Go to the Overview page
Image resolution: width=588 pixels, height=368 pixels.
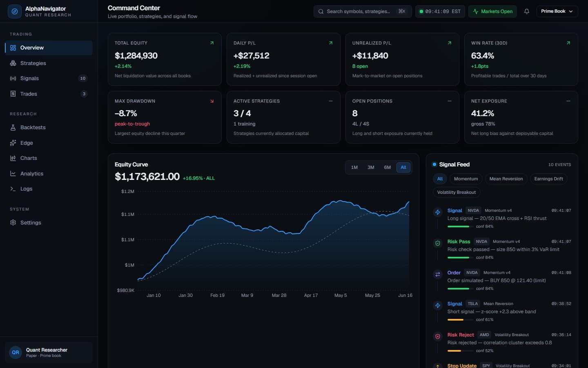click(x=49, y=48)
